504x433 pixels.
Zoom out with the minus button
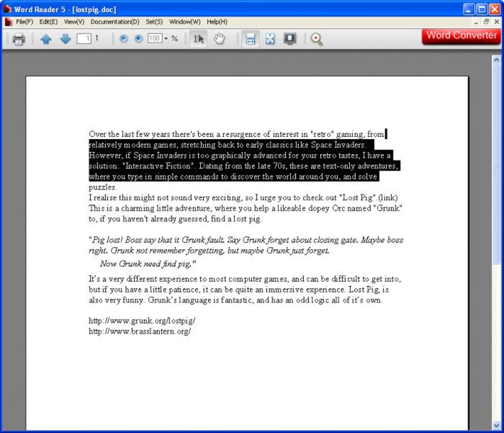point(124,39)
